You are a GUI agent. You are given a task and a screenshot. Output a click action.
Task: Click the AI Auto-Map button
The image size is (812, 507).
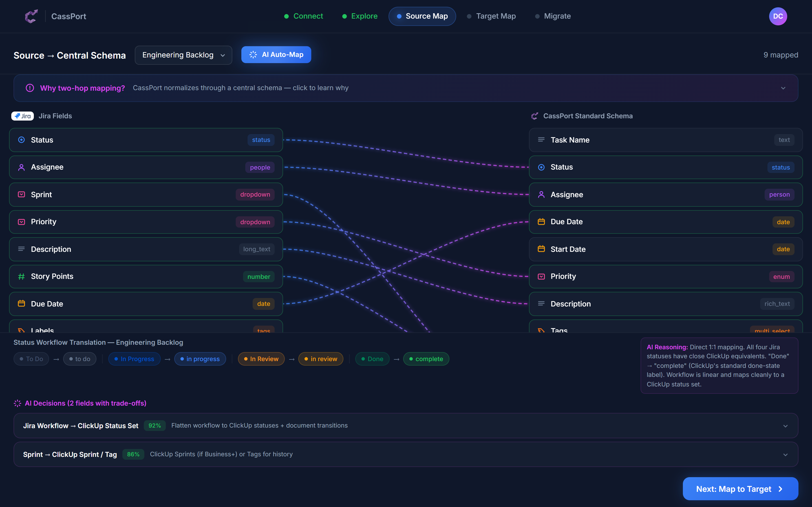pos(276,54)
